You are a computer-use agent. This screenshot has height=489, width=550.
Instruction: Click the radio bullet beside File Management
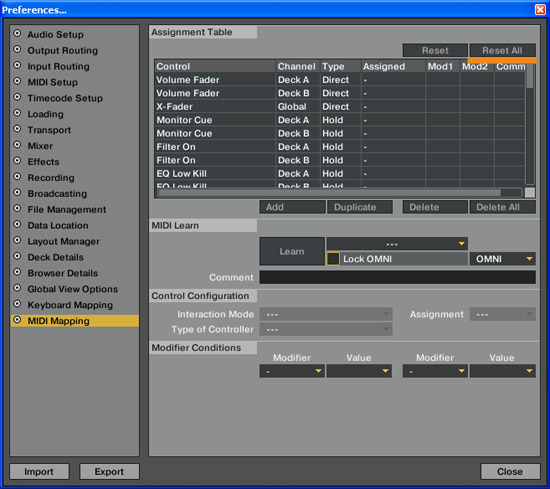point(17,208)
